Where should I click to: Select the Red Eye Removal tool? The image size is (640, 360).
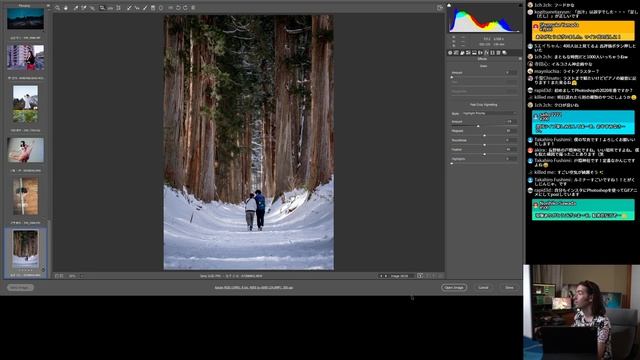pos(137,8)
